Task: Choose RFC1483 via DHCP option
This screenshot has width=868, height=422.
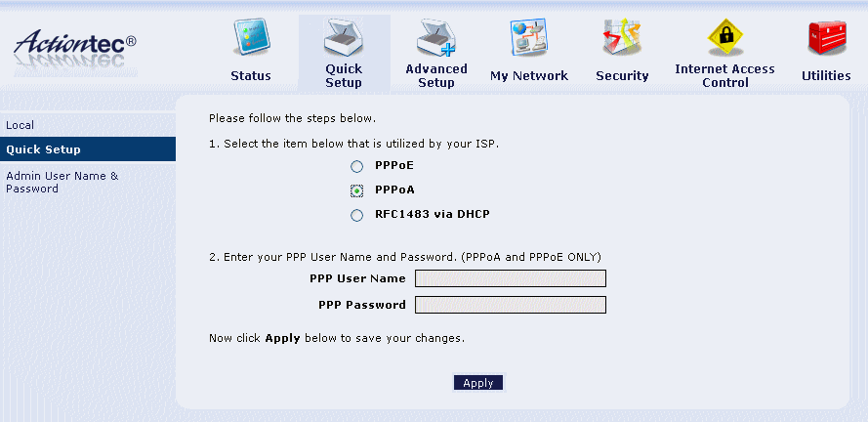Action: click(x=357, y=216)
